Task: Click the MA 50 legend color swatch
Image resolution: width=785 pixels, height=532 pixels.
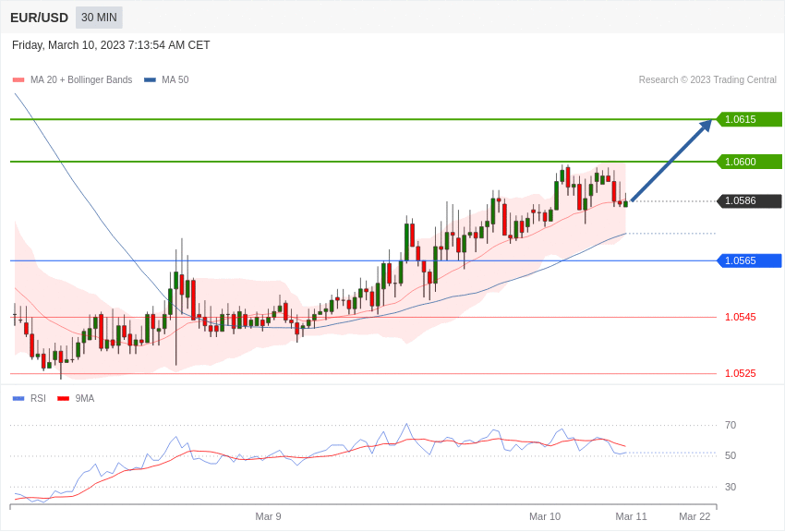Action: [150, 80]
